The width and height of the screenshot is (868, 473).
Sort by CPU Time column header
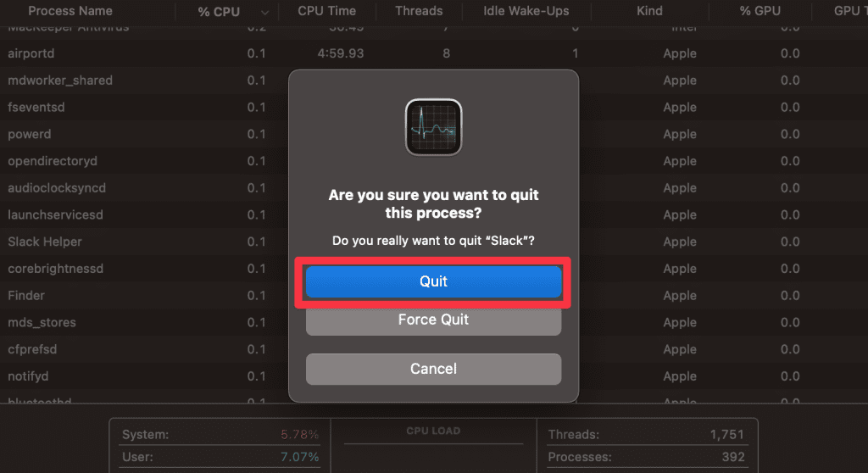point(326,11)
